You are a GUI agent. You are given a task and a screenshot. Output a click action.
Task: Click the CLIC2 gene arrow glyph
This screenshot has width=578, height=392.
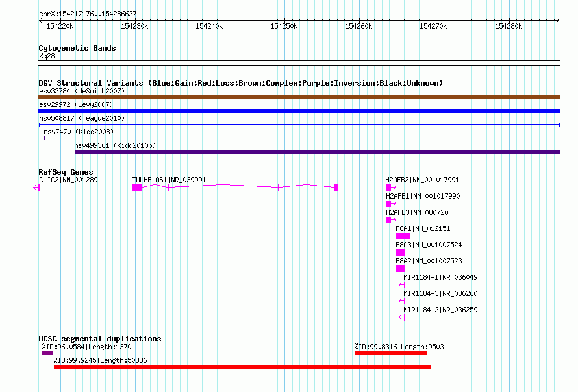(36, 188)
